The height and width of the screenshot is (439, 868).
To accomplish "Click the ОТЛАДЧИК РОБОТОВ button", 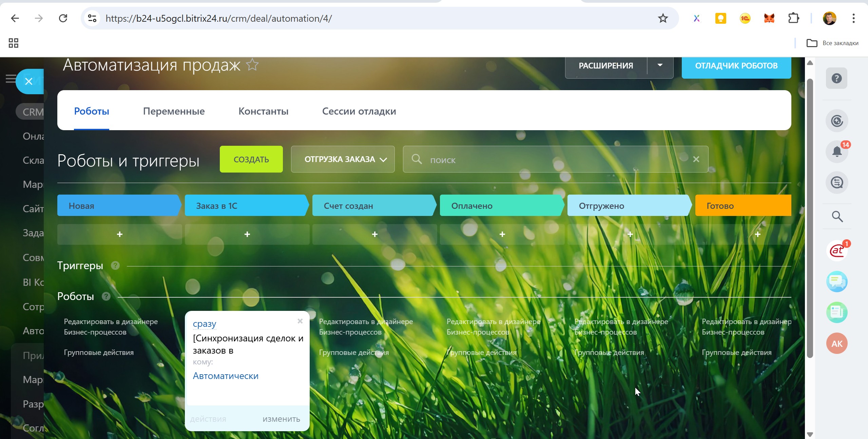I will coord(736,66).
